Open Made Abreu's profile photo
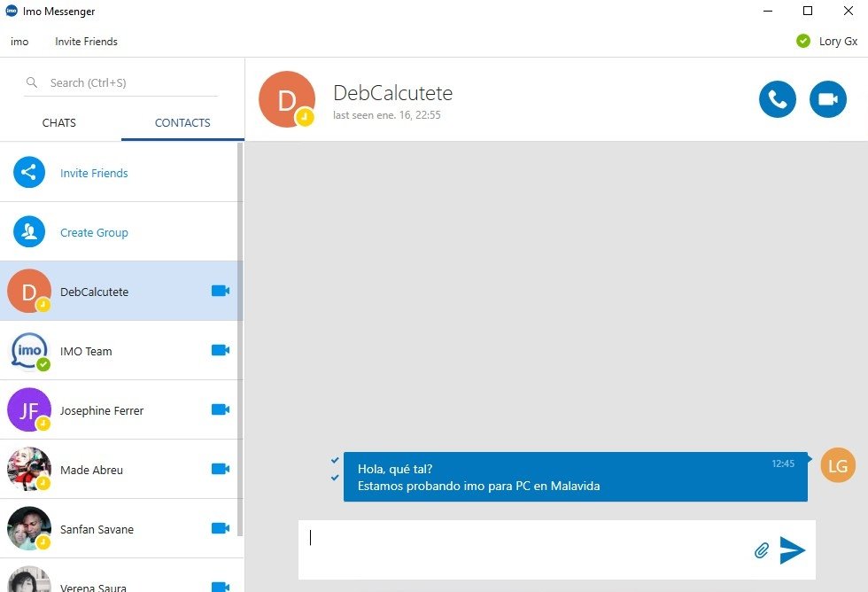This screenshot has height=592, width=868. tap(29, 469)
